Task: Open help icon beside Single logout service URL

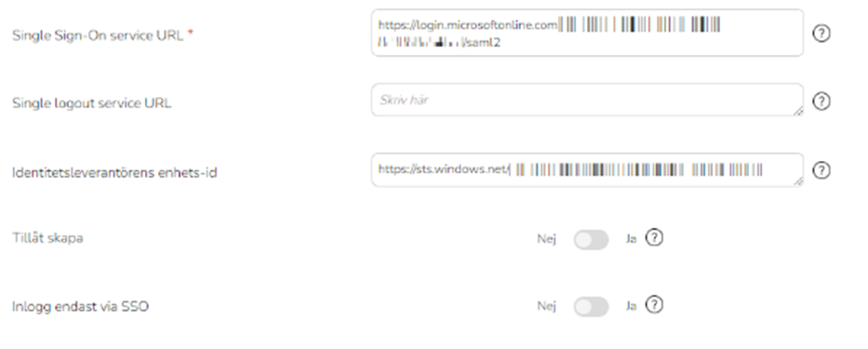Action: tap(821, 101)
